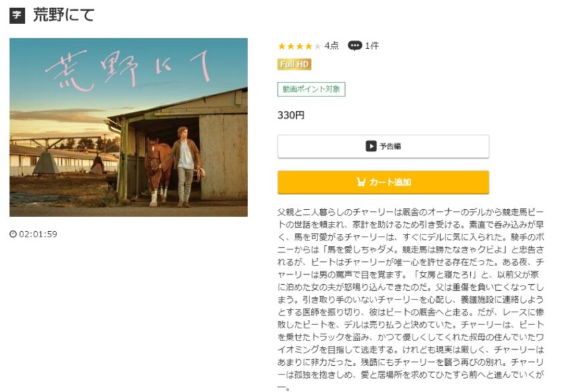Image resolution: width=568 pixels, height=392 pixels.
Task: Click the first yellow rating star
Action: point(281,46)
